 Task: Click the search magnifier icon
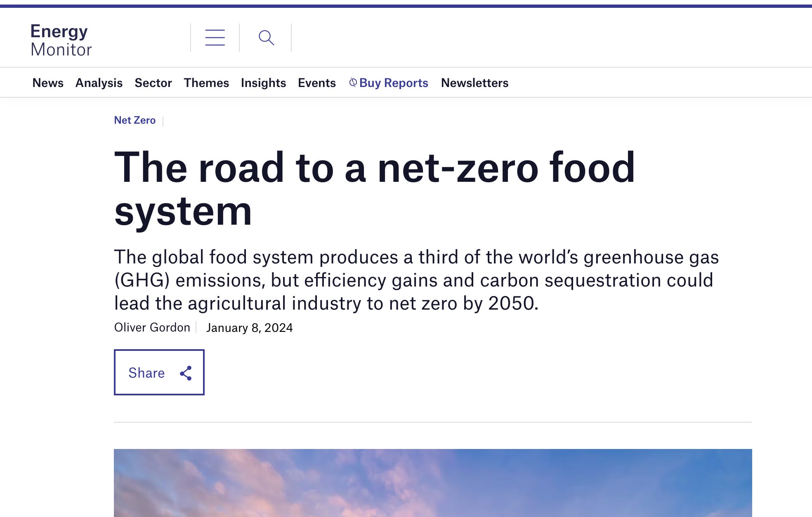tap(266, 38)
